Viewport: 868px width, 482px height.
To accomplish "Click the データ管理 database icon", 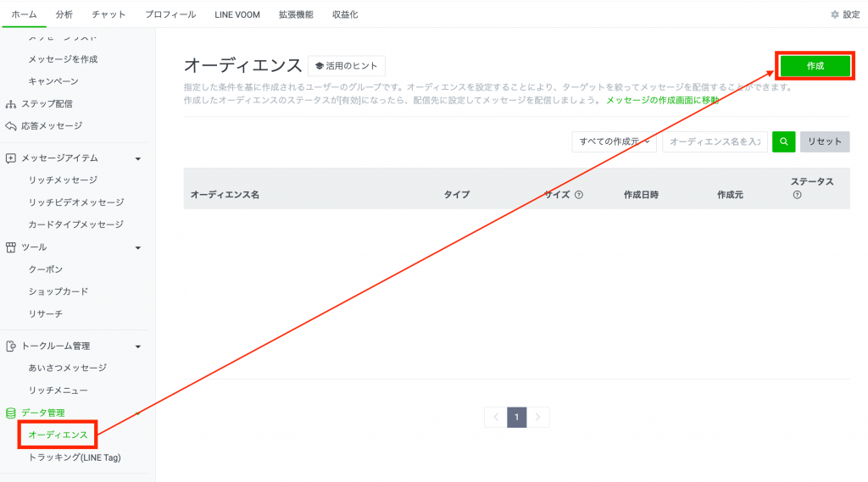I will [x=10, y=413].
